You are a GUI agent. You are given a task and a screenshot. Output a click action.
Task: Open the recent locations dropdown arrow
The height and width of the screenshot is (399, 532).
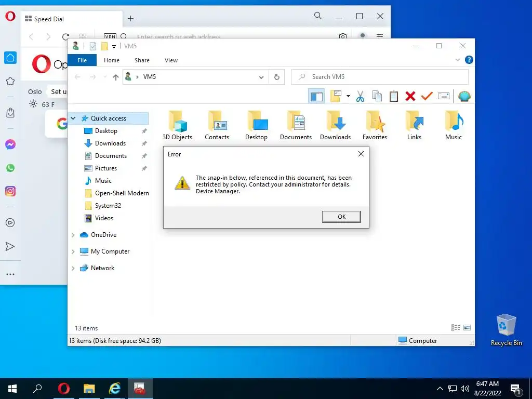point(105,77)
